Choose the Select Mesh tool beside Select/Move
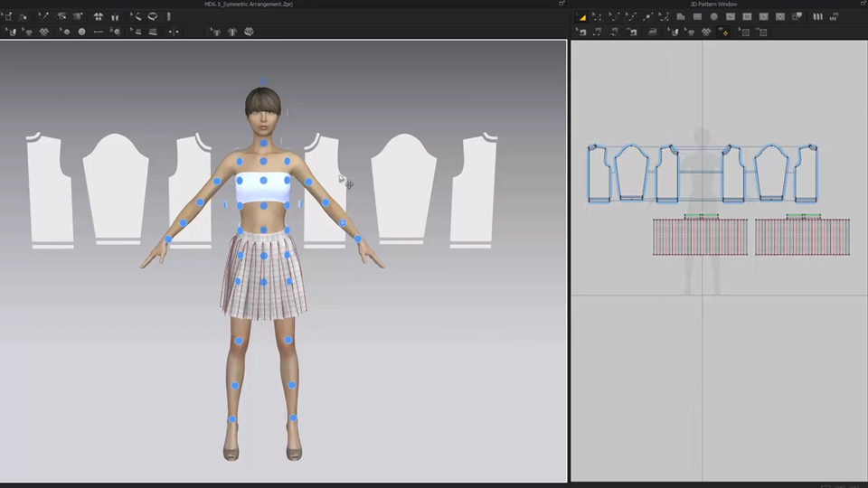Image resolution: width=868 pixels, height=488 pixels. (x=24, y=16)
